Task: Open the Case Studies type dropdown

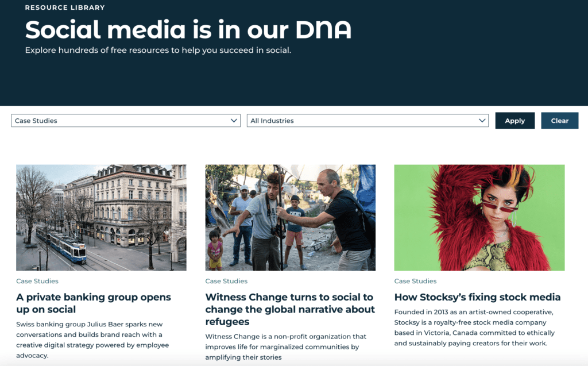Action: coord(126,121)
